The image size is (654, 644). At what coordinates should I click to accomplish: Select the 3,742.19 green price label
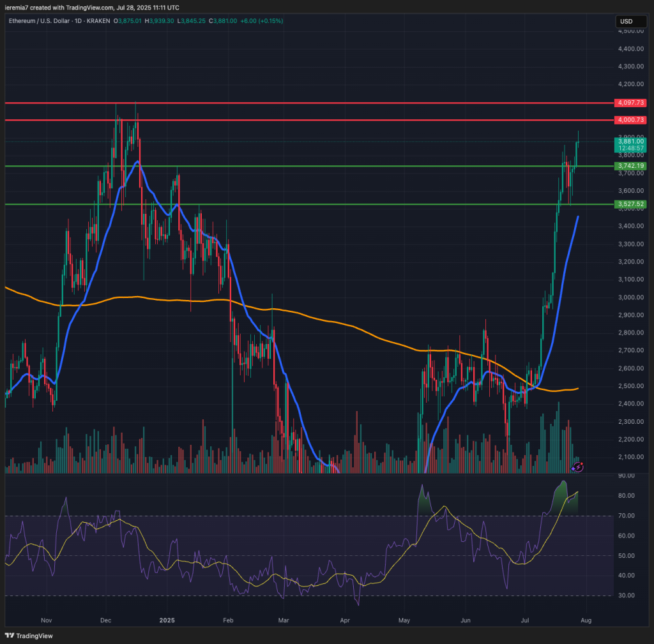pos(630,166)
